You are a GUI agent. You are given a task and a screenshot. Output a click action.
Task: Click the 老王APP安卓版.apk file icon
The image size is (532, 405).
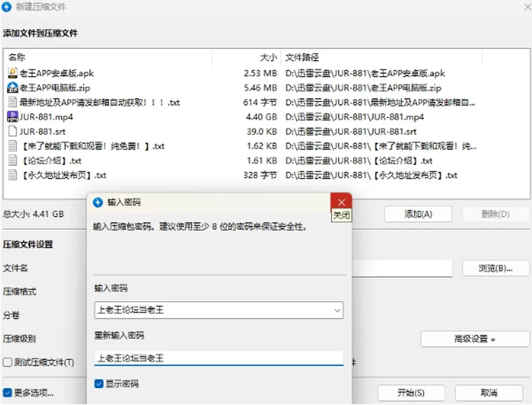tap(13, 73)
